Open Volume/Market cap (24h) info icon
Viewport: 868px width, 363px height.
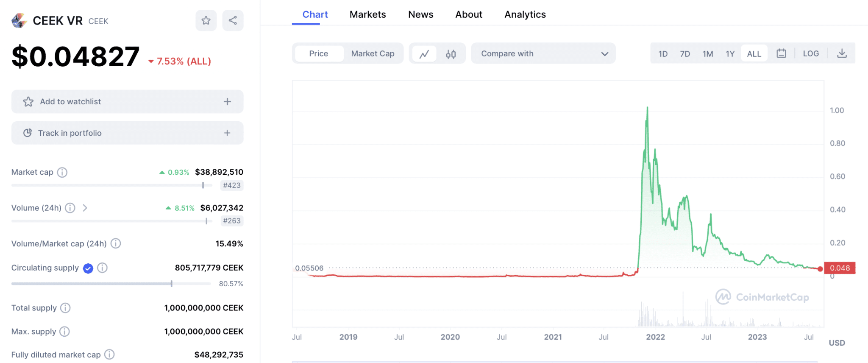[x=116, y=243]
